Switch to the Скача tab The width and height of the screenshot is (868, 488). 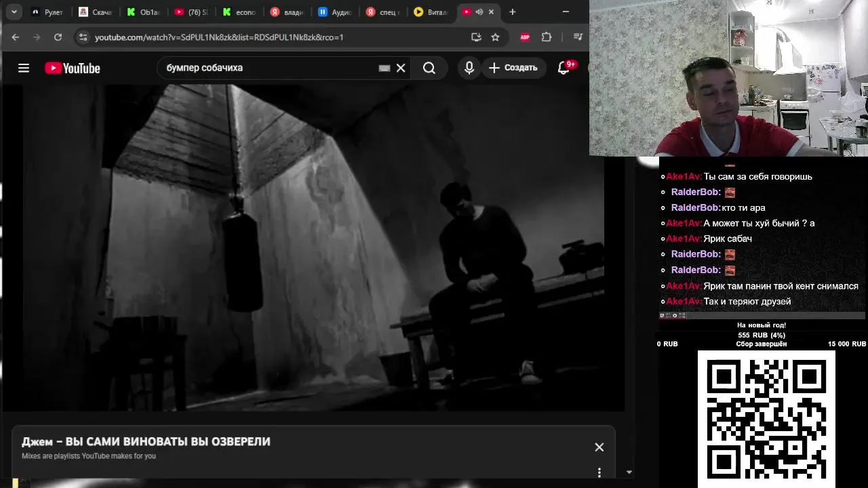click(x=96, y=12)
